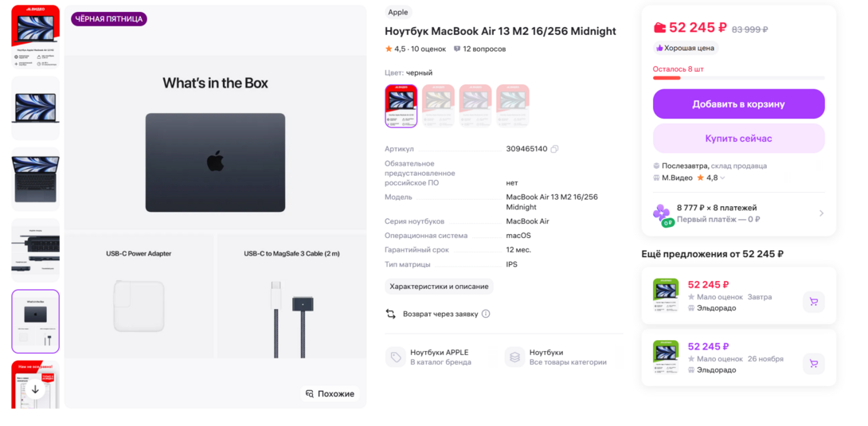
Task: Expand the installment payments chevron
Action: point(821,213)
